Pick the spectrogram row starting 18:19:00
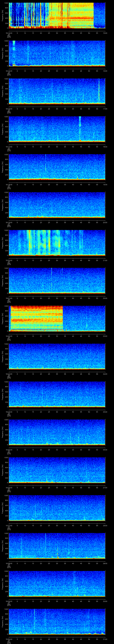 [x=57, y=205]
